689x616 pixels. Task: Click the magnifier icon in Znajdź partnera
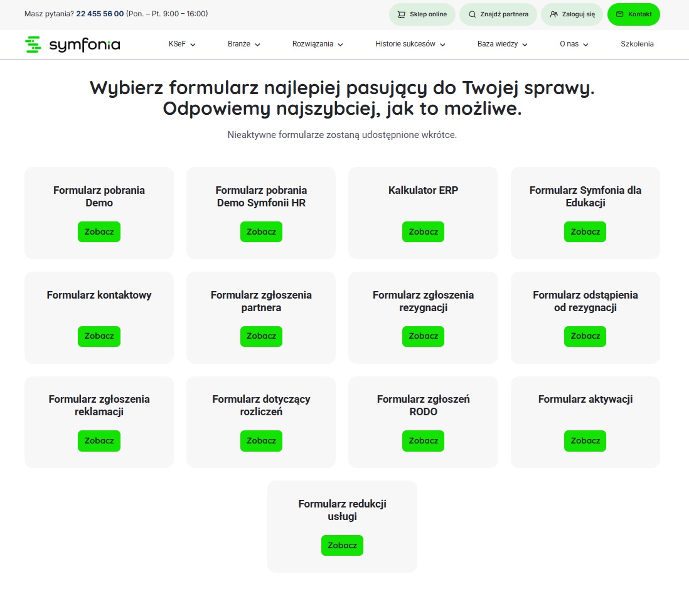(x=473, y=14)
